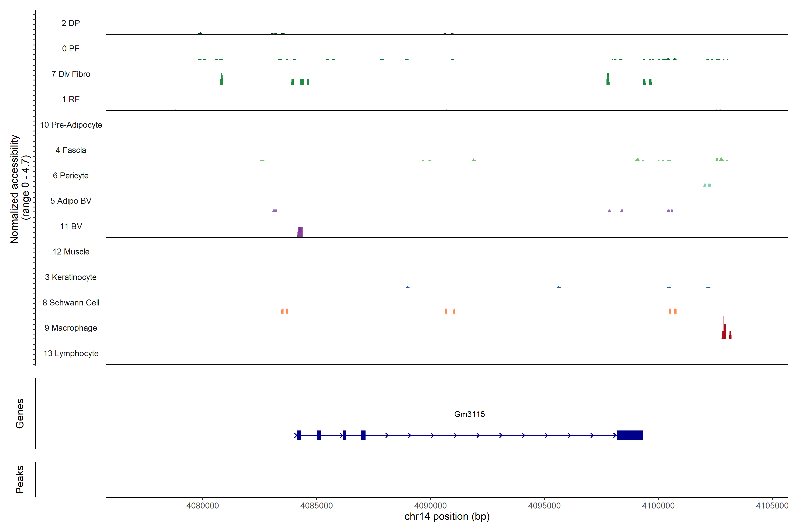Click the first exon of Gm3115
Image resolution: width=798 pixels, height=532 pixels.
[299, 435]
